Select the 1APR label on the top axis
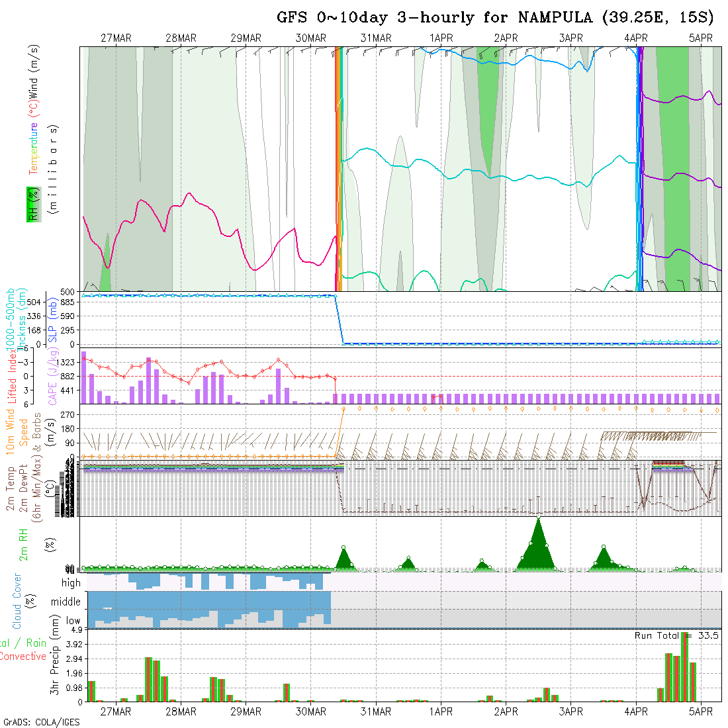Image resolution: width=728 pixels, height=728 pixels. click(x=441, y=38)
